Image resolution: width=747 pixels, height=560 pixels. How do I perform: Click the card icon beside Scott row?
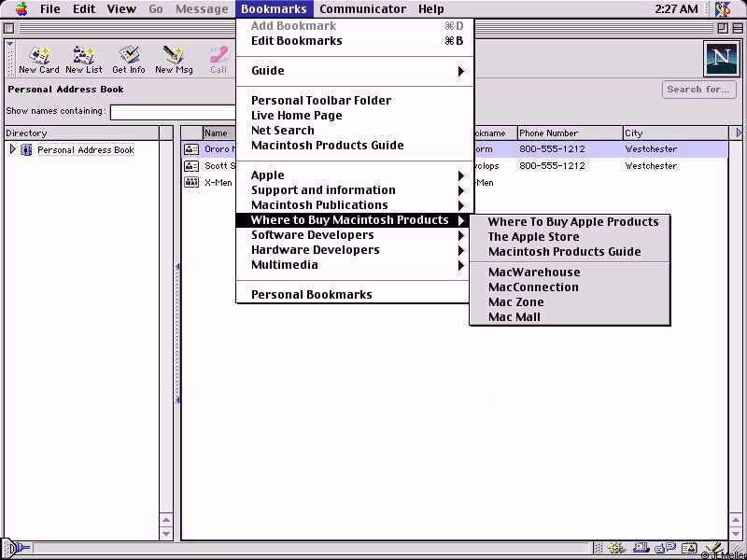(191, 166)
